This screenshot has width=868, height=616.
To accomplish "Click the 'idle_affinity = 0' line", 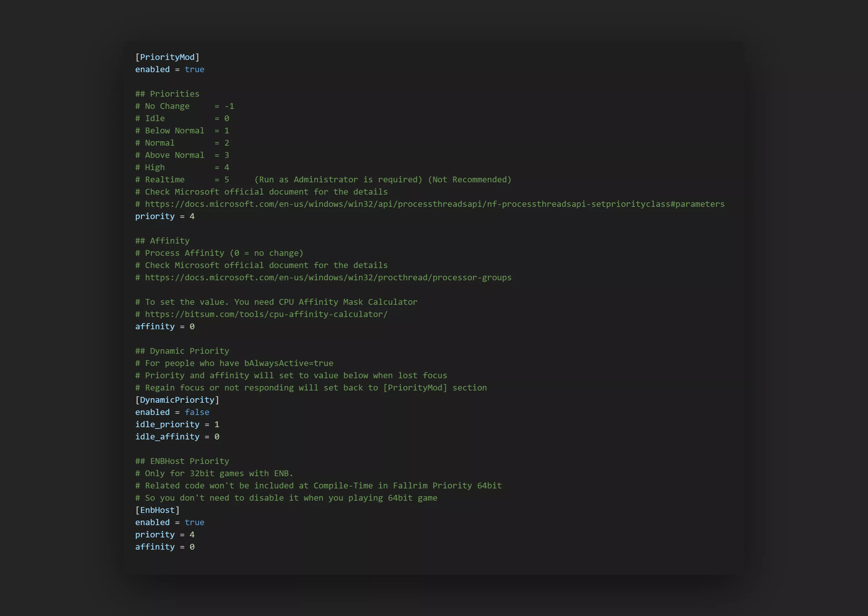I will 177,437.
